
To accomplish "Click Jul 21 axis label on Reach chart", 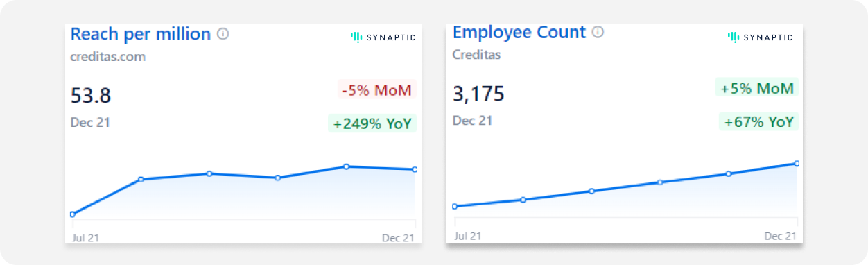I will [x=86, y=238].
